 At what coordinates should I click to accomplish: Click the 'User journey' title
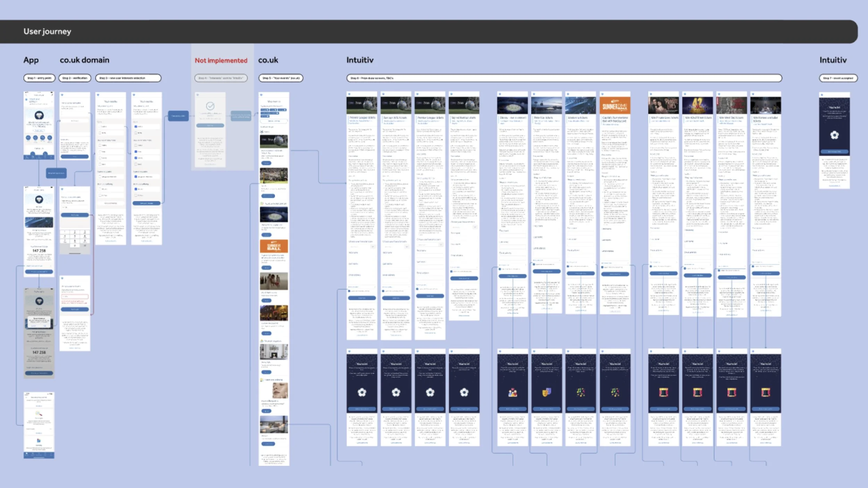click(x=47, y=32)
